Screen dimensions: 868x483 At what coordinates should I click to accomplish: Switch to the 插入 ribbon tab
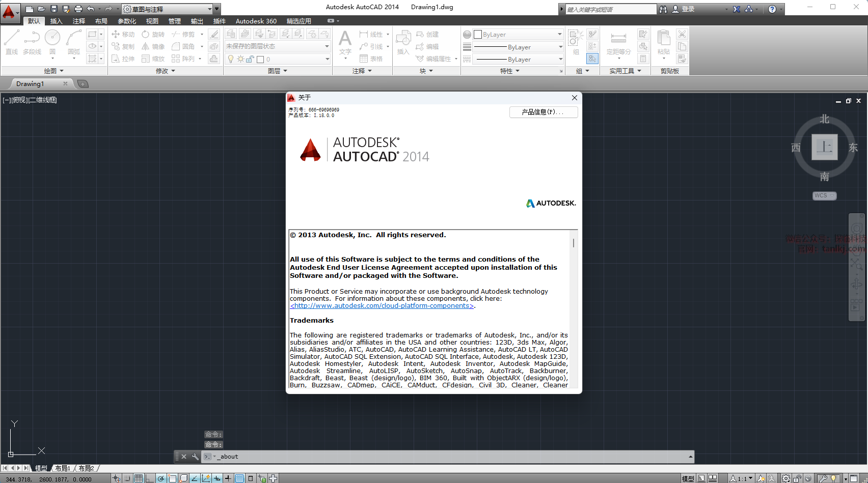coord(56,21)
